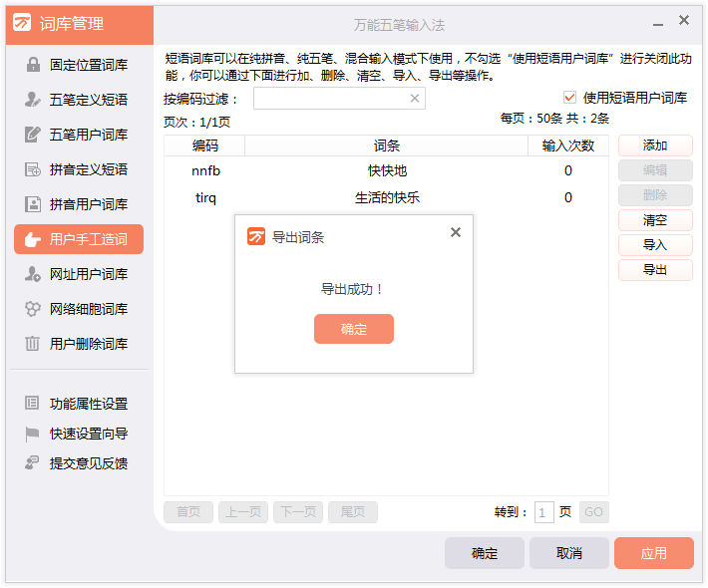
Task: Click the 用户删除词库 trash icon
Action: click(32, 344)
